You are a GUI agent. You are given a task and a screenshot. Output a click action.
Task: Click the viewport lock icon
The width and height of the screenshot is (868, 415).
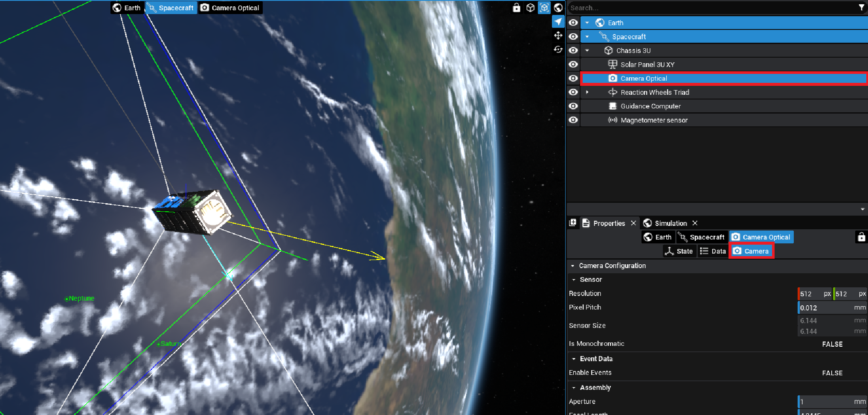tap(516, 8)
